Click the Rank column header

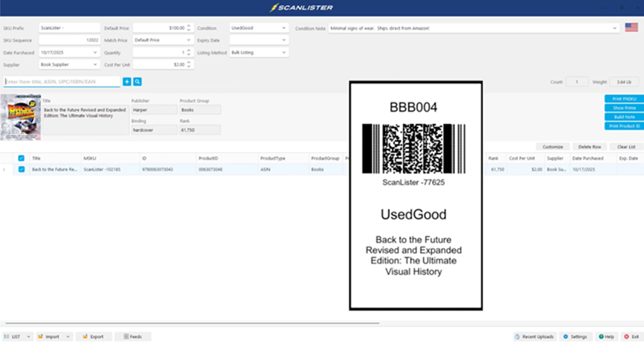coord(496,158)
